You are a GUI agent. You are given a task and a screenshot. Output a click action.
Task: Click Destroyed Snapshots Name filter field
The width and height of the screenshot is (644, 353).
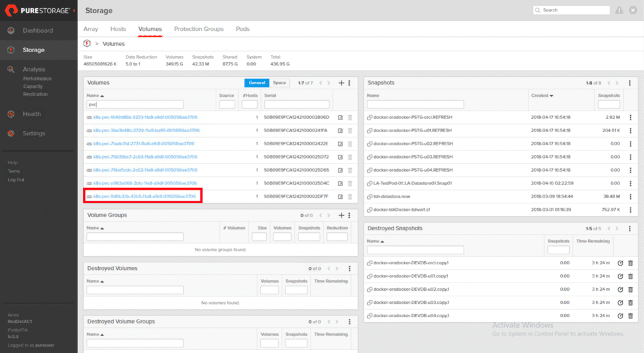[415, 250]
